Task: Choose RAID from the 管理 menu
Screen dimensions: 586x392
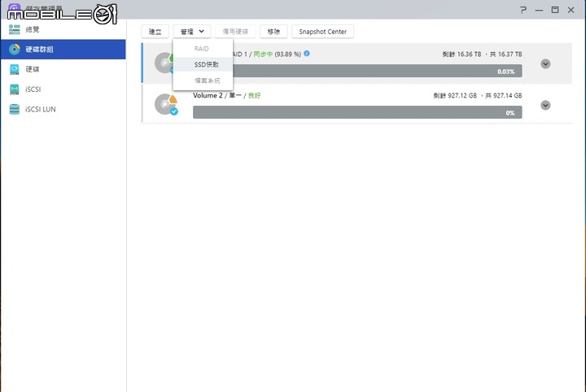Action: (x=203, y=49)
